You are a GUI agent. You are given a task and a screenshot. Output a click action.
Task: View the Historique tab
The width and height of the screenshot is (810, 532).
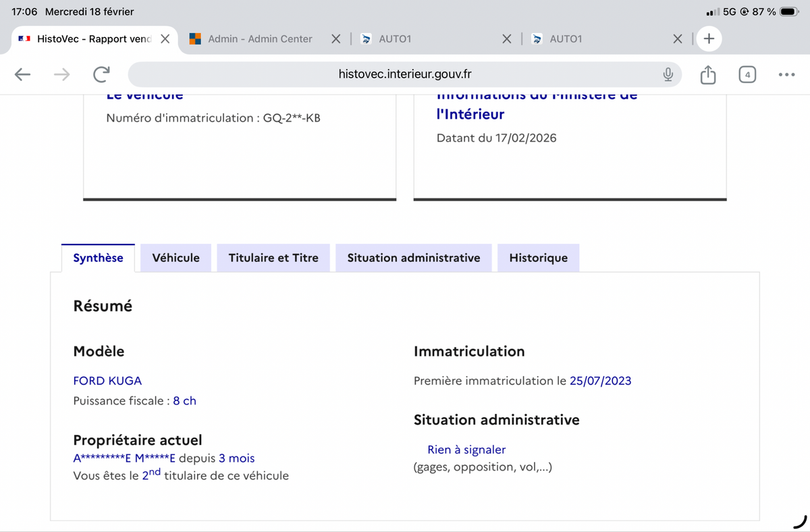click(x=538, y=258)
